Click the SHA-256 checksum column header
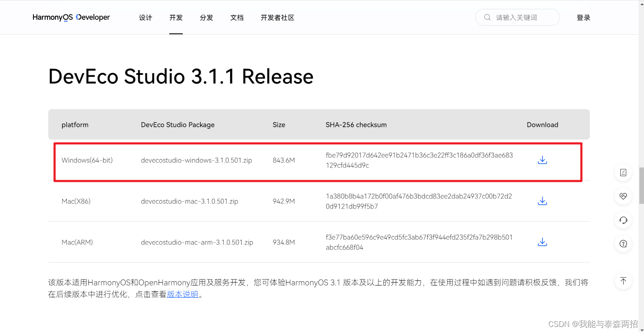The width and height of the screenshot is (644, 332). click(356, 125)
